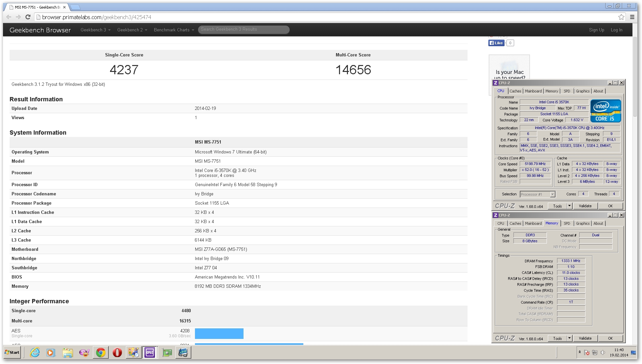The height and width of the screenshot is (364, 642).
Task: Click the Facebook Like button
Action: (496, 43)
